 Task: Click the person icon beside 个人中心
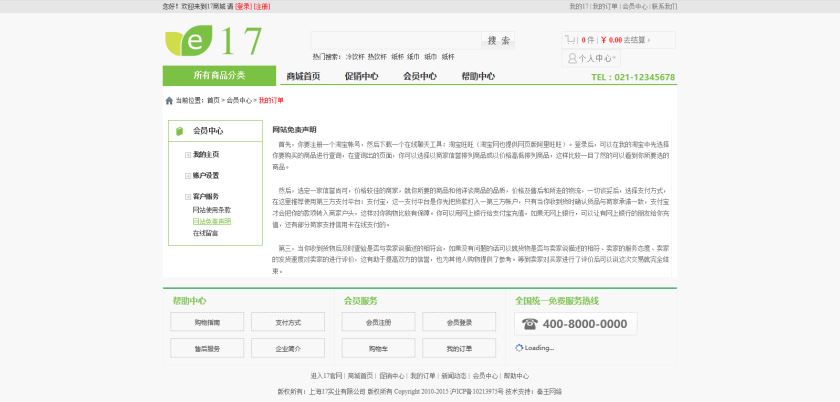point(572,58)
